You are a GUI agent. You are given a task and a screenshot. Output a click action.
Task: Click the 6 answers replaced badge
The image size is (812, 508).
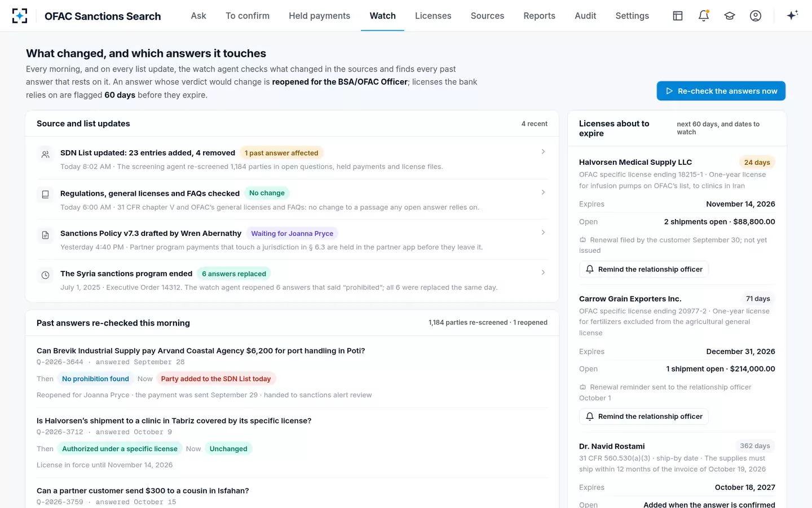[x=234, y=274]
